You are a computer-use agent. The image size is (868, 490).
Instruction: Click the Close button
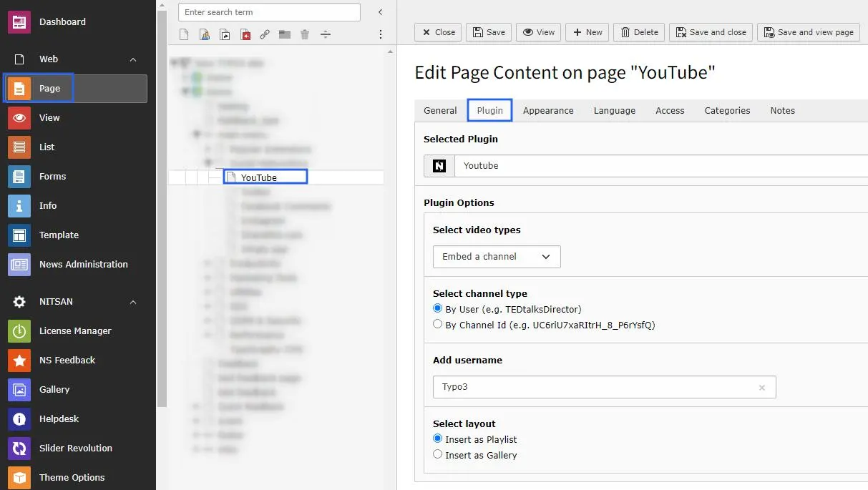[x=438, y=32]
